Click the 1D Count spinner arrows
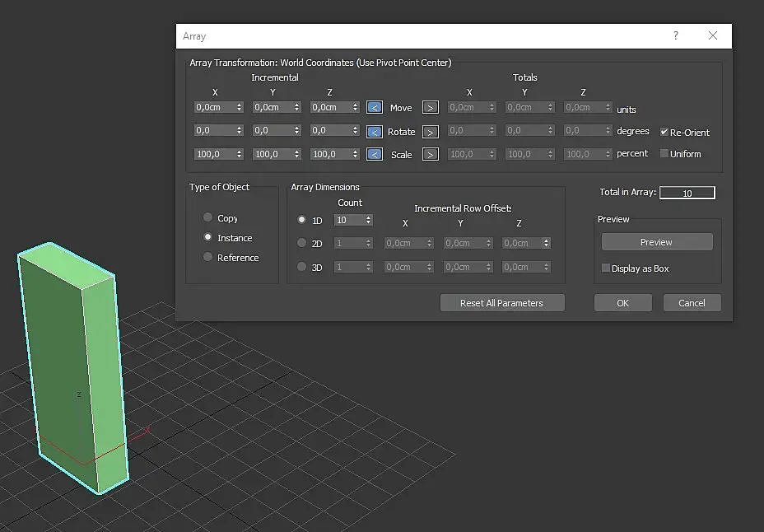The width and height of the screenshot is (764, 532). pyautogui.click(x=368, y=220)
